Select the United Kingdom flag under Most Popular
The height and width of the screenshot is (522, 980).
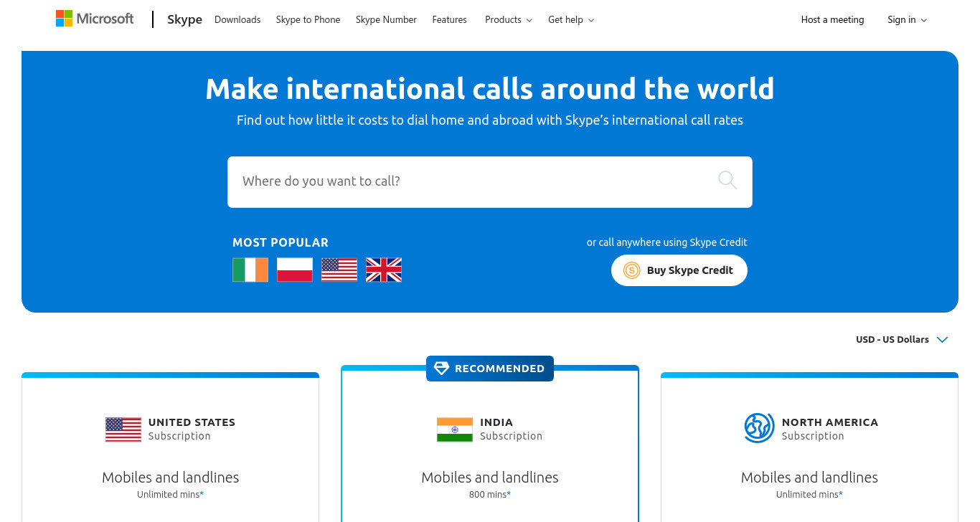click(x=384, y=270)
